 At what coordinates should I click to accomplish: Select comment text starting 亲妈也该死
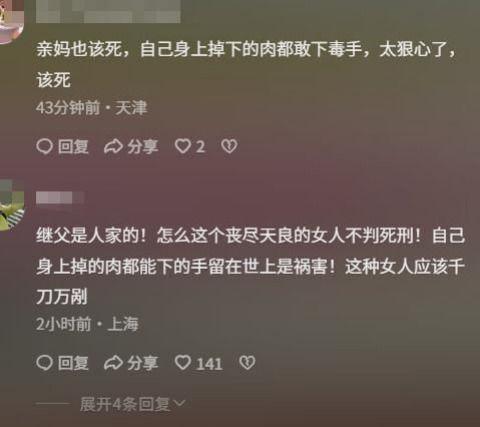click(246, 65)
